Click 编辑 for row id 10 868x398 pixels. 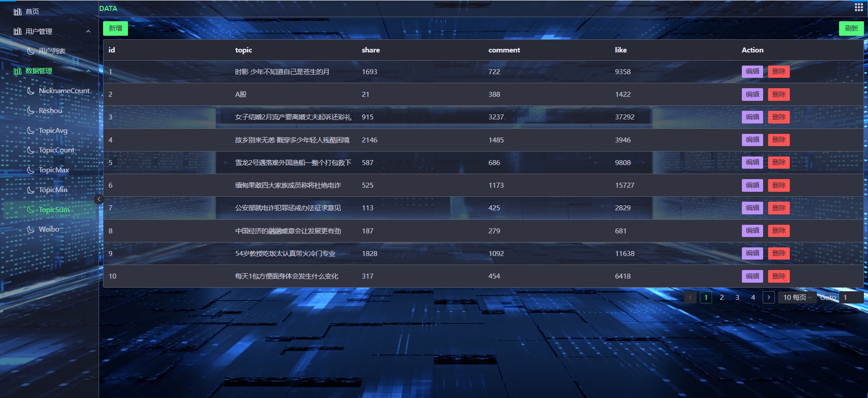[752, 276]
